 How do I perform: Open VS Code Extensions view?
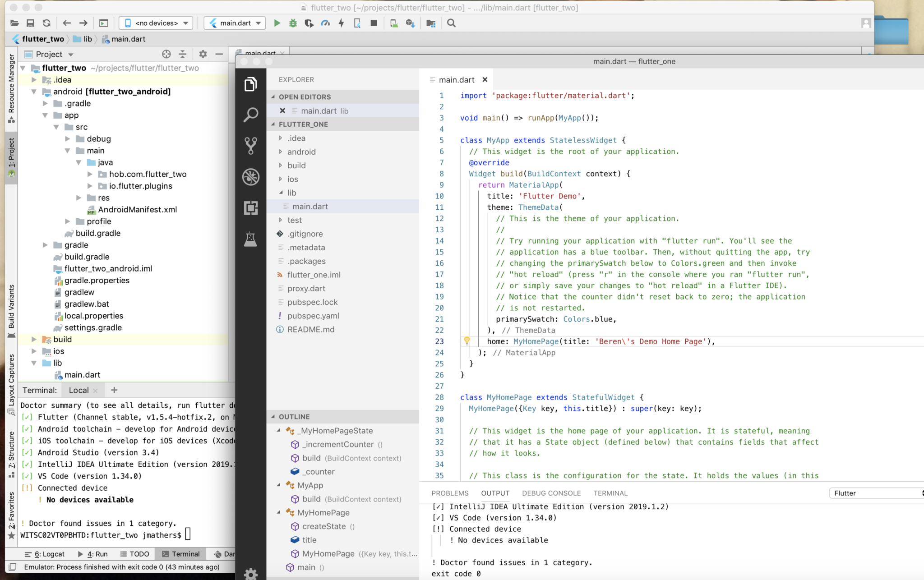coord(250,207)
